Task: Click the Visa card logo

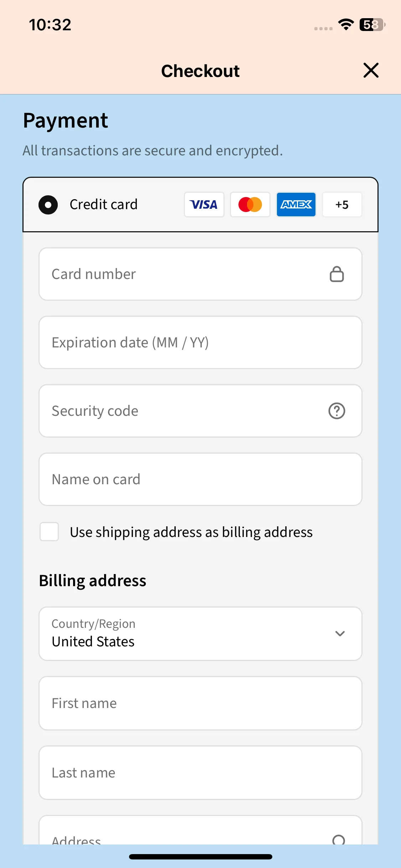Action: 204,205
